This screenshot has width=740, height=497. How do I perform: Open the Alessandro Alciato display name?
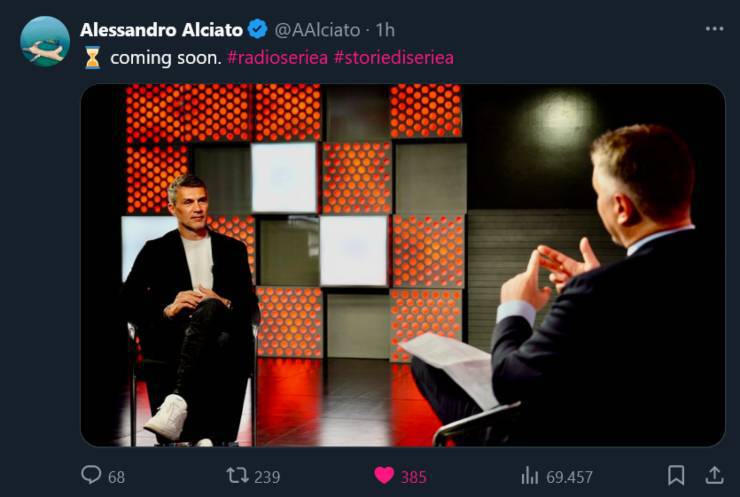[x=161, y=30]
